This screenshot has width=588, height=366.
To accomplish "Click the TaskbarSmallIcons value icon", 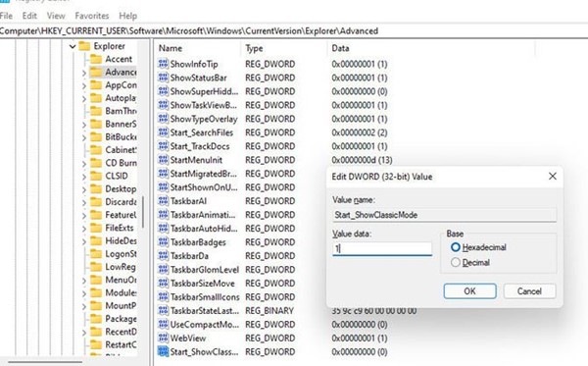I will (163, 297).
